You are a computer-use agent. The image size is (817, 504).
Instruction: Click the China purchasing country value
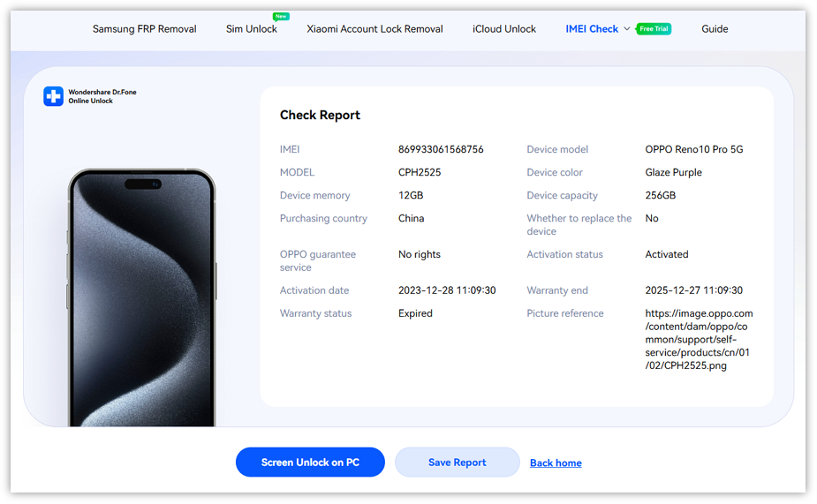click(x=411, y=218)
